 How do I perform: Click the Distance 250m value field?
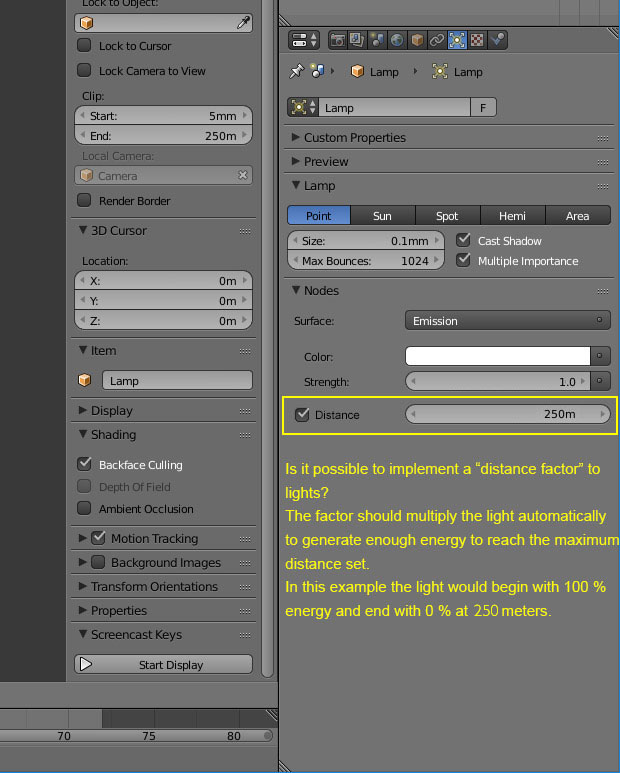tap(508, 414)
